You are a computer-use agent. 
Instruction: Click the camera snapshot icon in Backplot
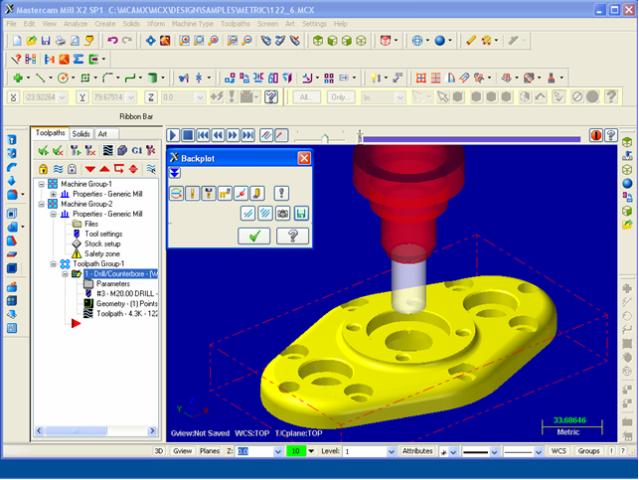coord(283,213)
